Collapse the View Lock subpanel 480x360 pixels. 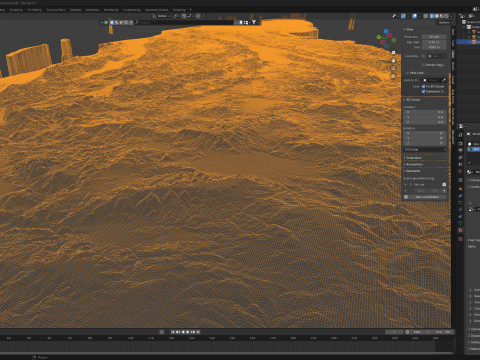(x=415, y=73)
